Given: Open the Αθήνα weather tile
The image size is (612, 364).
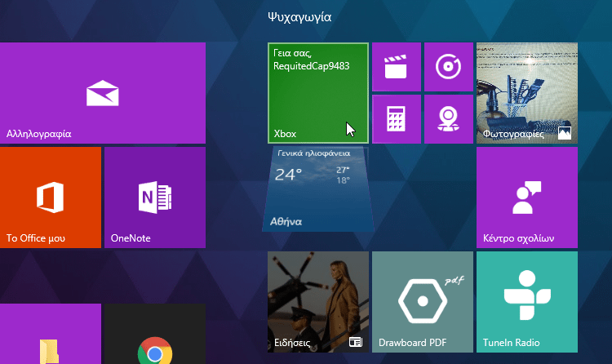Looking at the screenshot, I should [x=318, y=189].
